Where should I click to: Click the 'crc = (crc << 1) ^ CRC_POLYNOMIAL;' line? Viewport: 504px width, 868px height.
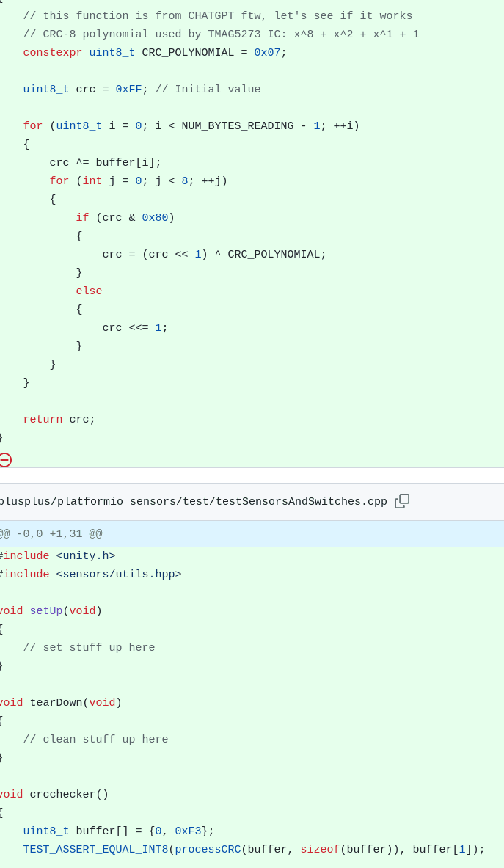pyautogui.click(x=214, y=255)
